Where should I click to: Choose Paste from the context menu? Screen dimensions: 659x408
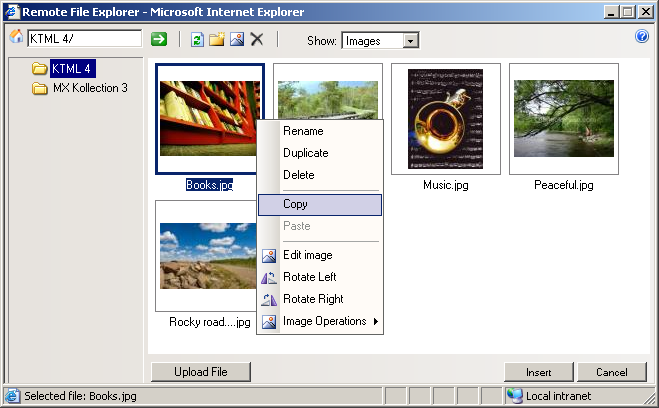point(320,226)
